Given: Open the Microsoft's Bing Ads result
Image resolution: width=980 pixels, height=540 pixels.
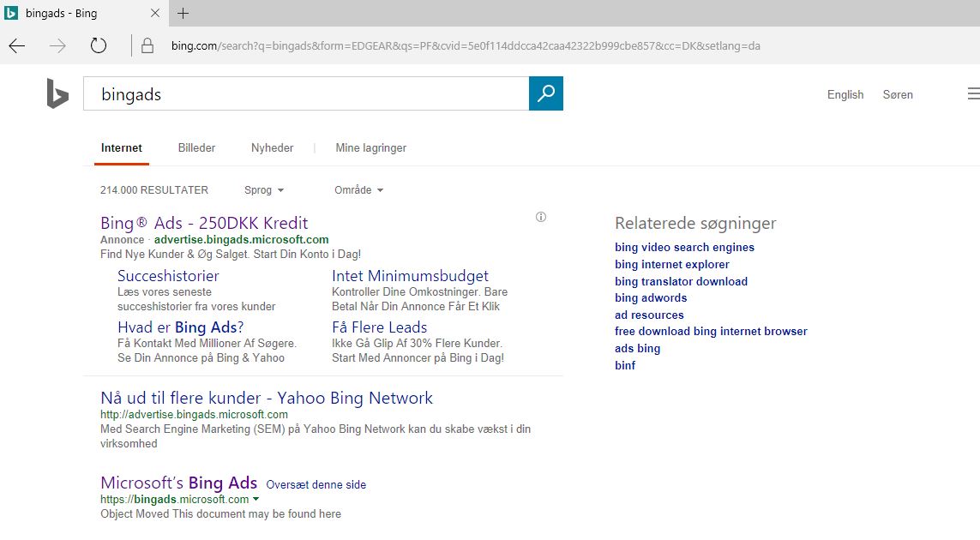Looking at the screenshot, I should click(x=178, y=483).
